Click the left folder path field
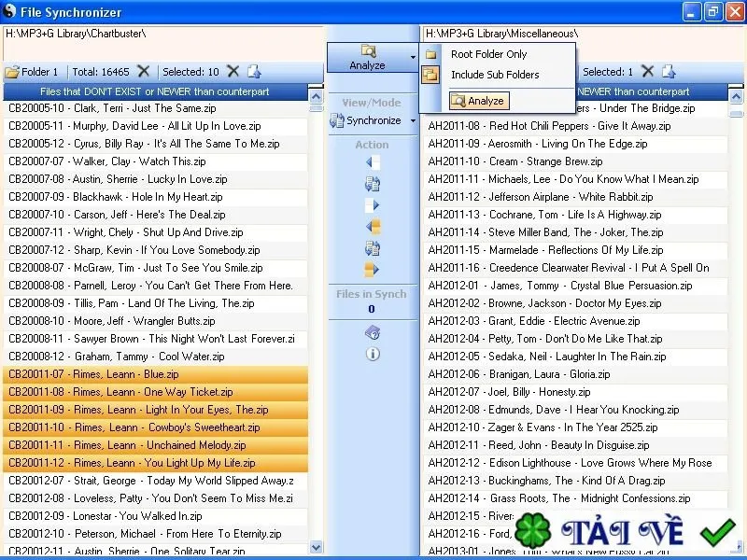The image size is (747, 560). point(164,43)
